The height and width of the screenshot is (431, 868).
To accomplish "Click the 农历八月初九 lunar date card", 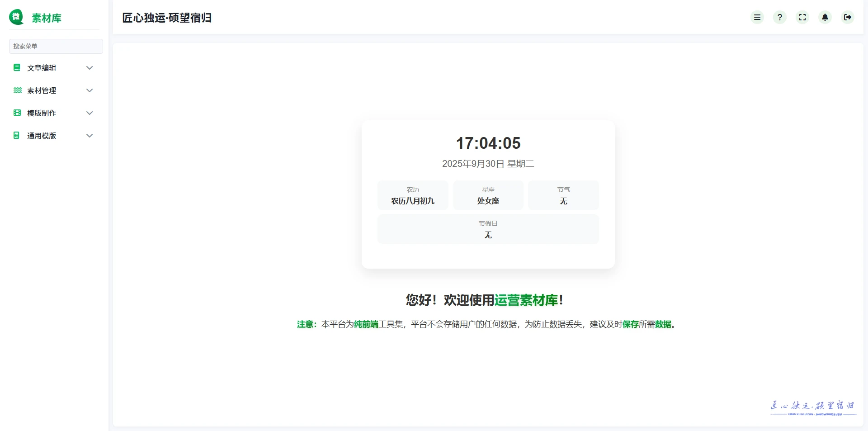I will coord(412,195).
